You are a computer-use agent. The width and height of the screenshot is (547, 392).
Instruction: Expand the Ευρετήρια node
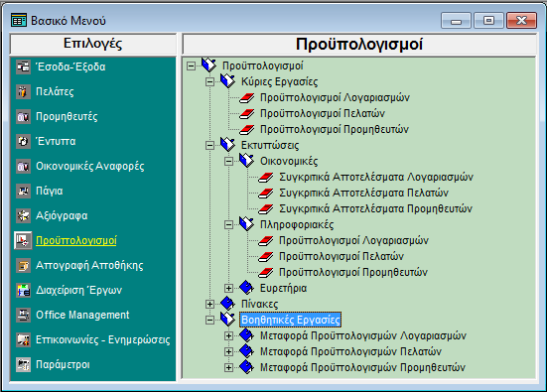228,288
